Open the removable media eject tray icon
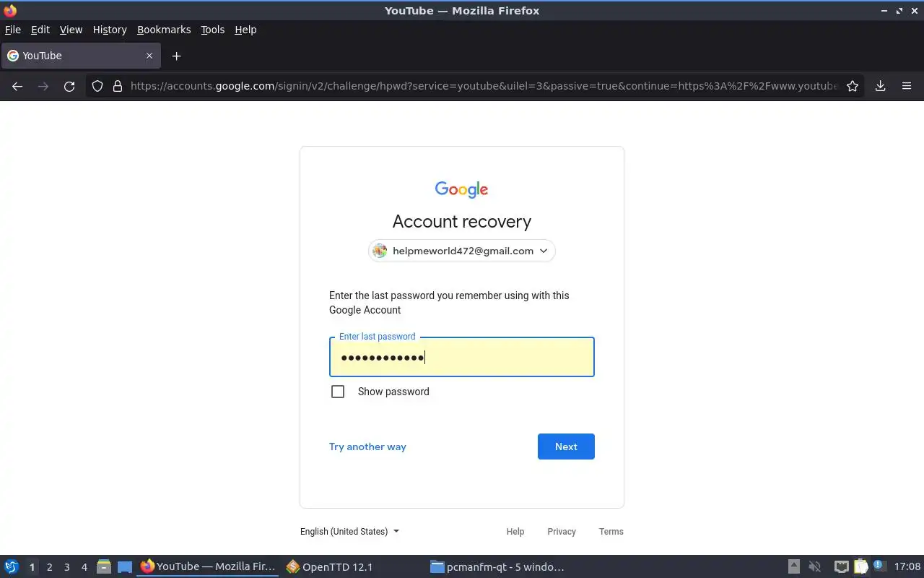924x578 pixels. pyautogui.click(x=793, y=566)
